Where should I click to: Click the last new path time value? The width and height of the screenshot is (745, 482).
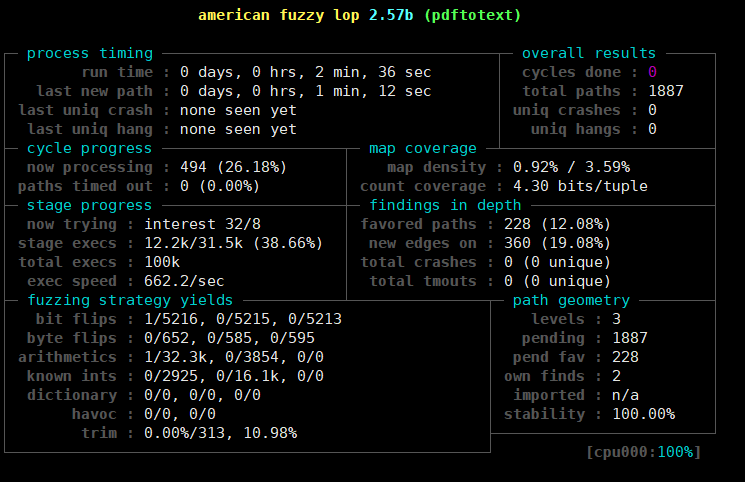coord(306,91)
